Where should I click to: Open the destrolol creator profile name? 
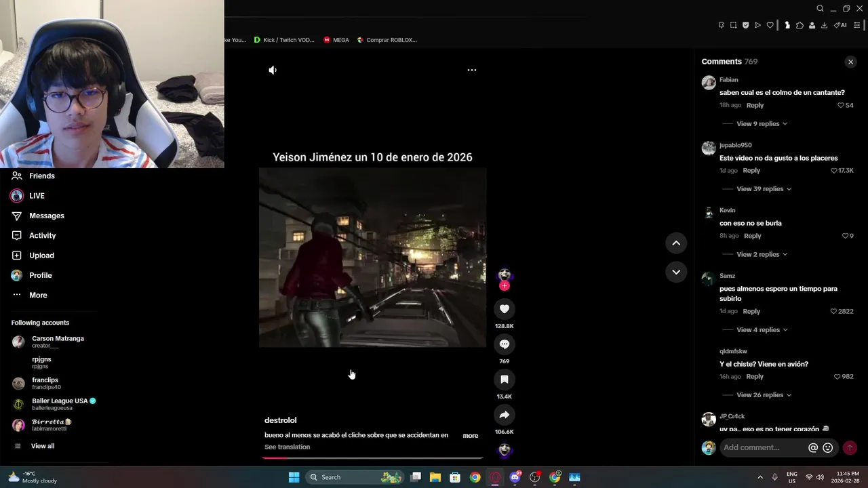(281, 420)
